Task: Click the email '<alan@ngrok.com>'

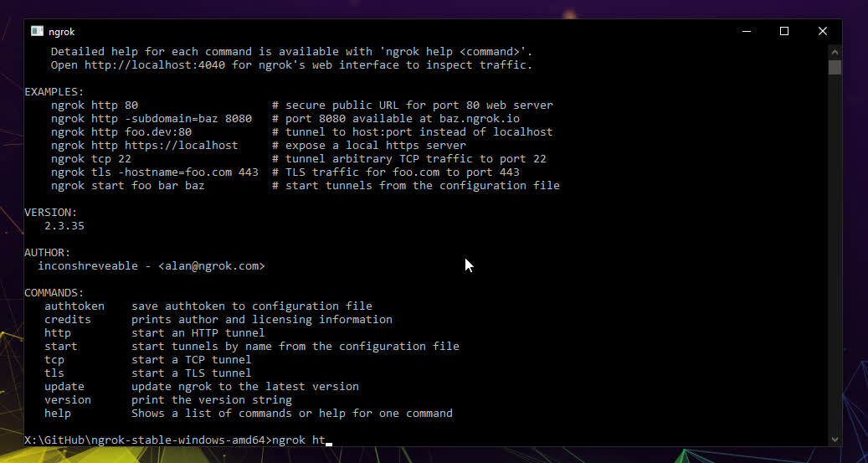Action: click(212, 266)
